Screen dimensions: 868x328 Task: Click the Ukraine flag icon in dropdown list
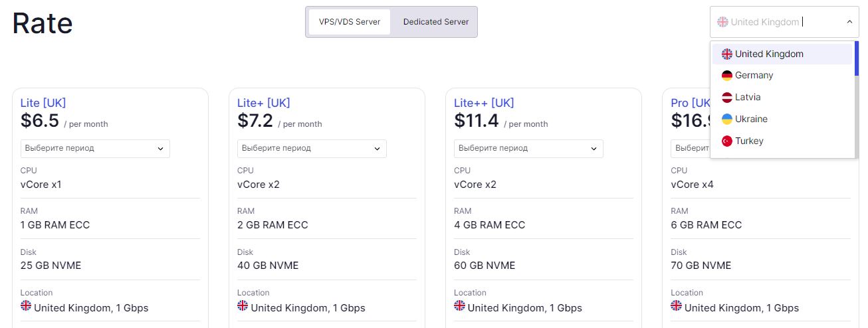click(x=727, y=120)
